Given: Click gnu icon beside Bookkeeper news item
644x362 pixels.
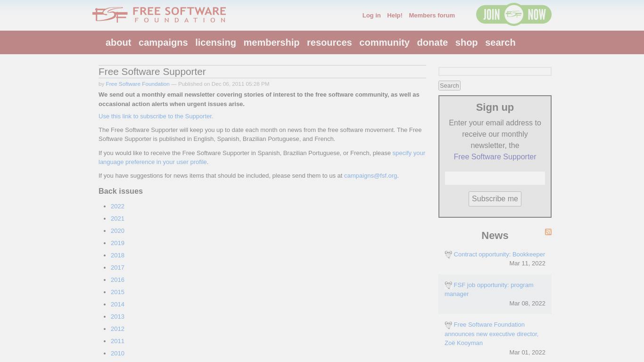Looking at the screenshot, I should (x=448, y=255).
